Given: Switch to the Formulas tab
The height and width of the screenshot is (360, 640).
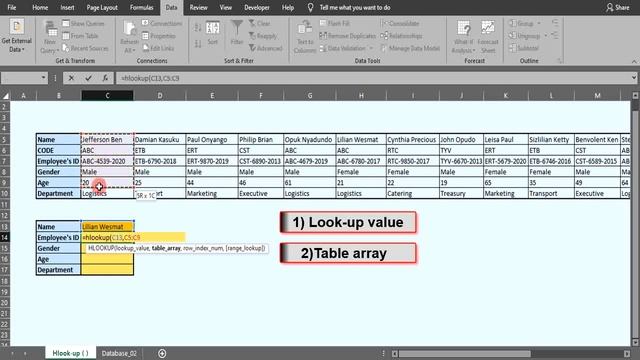Looking at the screenshot, I should pos(142,7).
